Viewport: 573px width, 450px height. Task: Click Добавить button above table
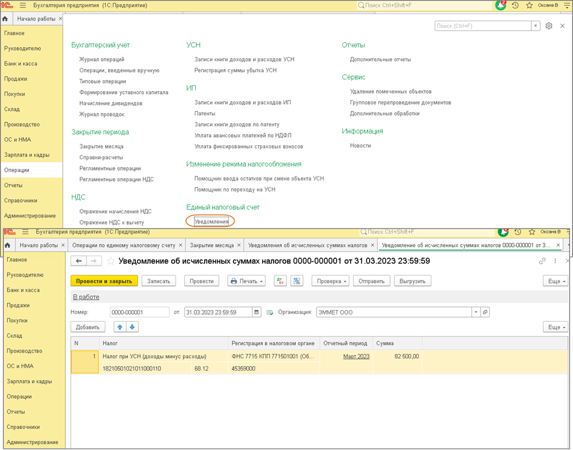pyautogui.click(x=88, y=327)
